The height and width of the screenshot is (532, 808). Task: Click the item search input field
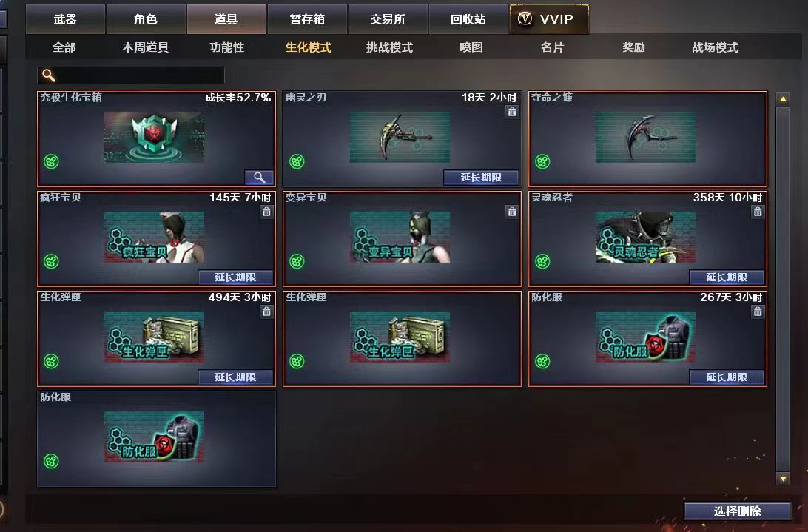[x=131, y=75]
